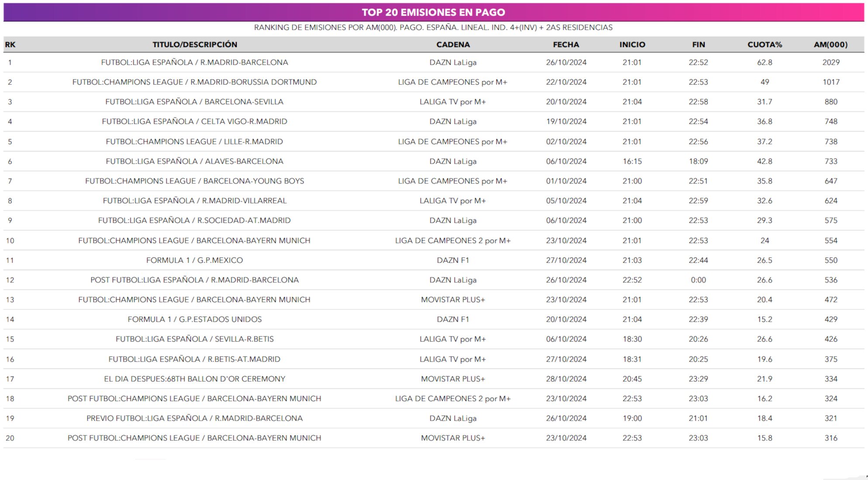This screenshot has height=480, width=868.
Task: Select the R.MADRID-BARCELONA Liga Española row title
Action: [195, 62]
